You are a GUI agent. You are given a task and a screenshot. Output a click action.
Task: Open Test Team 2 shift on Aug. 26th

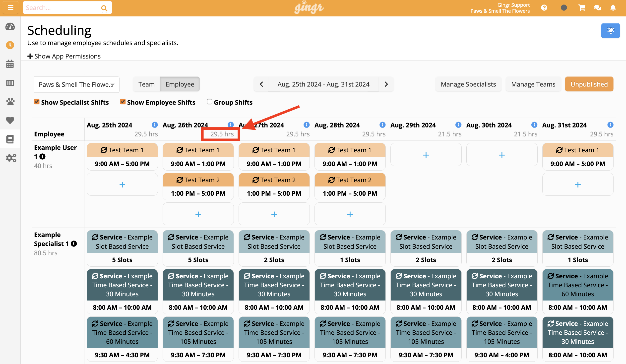pos(198,186)
